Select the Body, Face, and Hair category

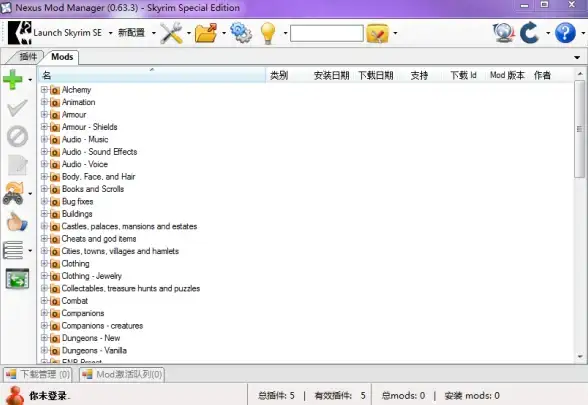pos(98,177)
